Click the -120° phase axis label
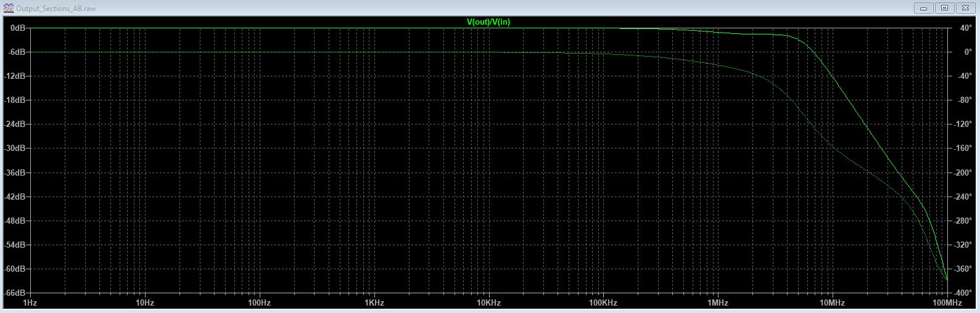Screen dimensions: 980x313 tap(963, 124)
